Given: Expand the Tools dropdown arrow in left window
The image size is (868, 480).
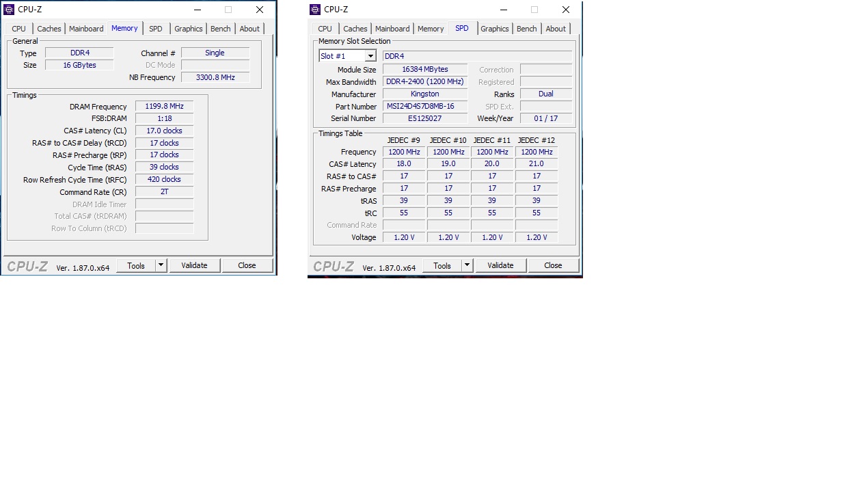Looking at the screenshot, I should tap(161, 265).
